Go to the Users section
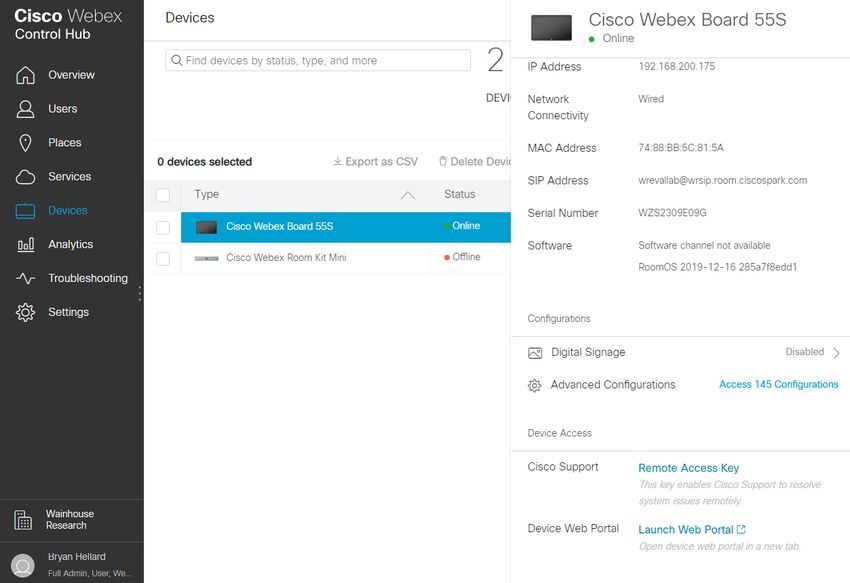Viewport: 850px width, 583px height. pos(63,109)
